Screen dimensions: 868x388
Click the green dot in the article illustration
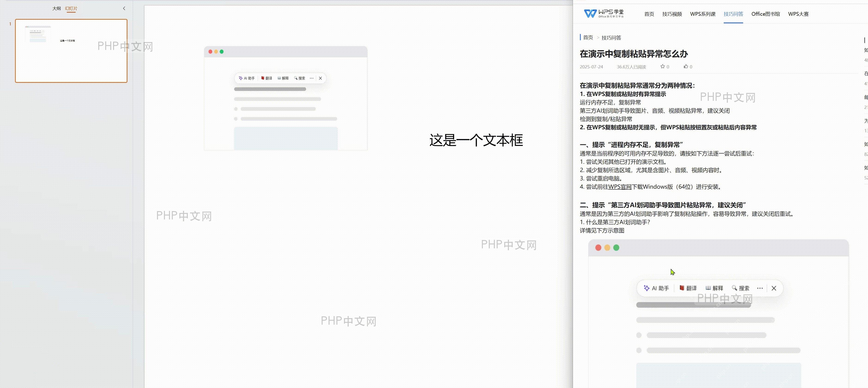point(616,248)
